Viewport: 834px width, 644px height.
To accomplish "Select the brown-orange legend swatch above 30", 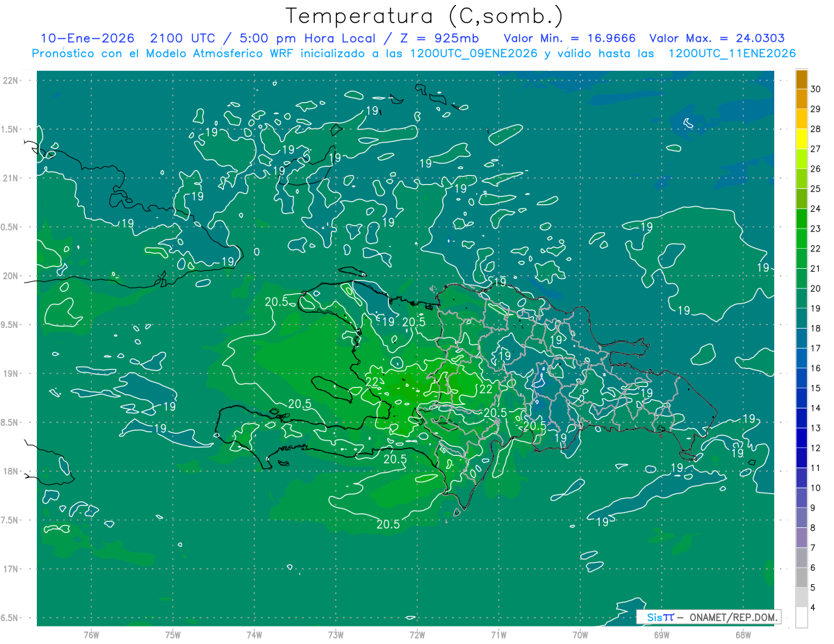I will (801, 79).
